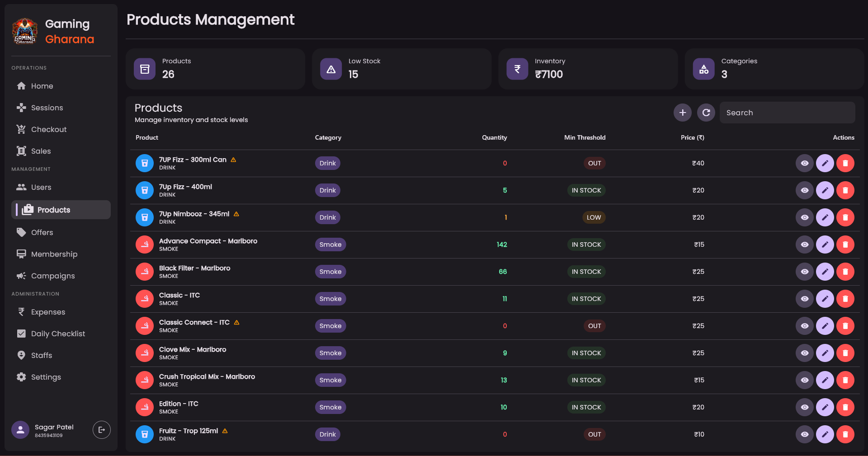Show details for Clove Mix - Marlboro
Image resolution: width=868 pixels, height=456 pixels.
[x=804, y=353]
